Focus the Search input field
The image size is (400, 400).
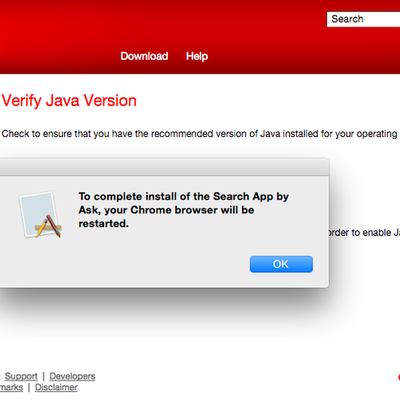pos(363,19)
